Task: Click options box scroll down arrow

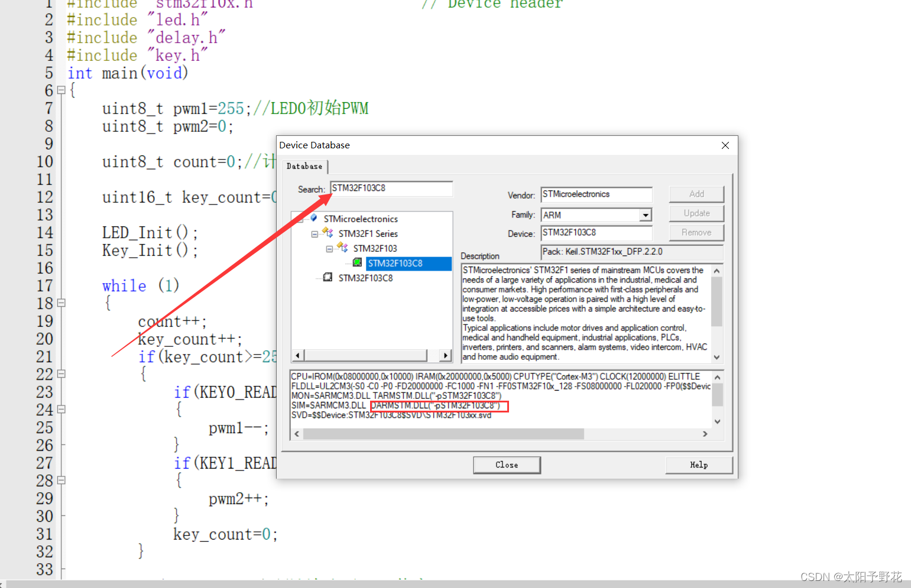Action: (717, 421)
